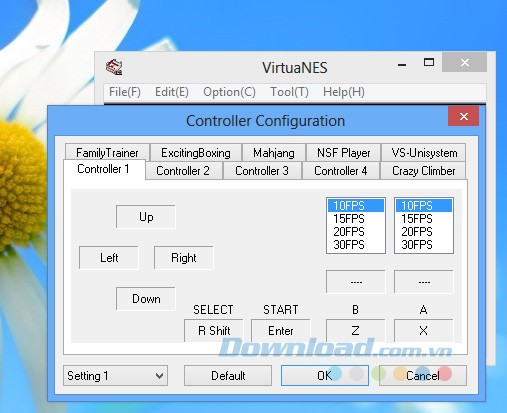Screen dimensions: 507x413
Task: Switch to the NSF Player tab
Action: click(343, 153)
